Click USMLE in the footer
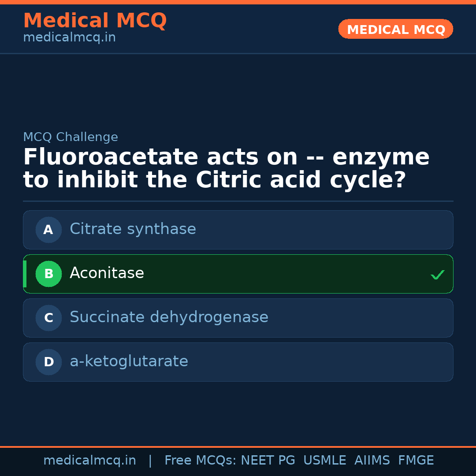This screenshot has height=476, width=476. [324, 461]
